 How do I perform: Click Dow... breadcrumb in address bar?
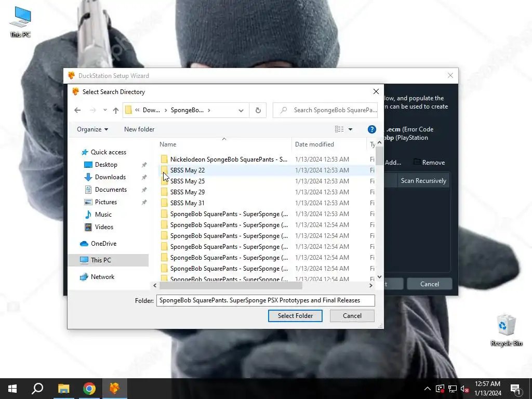point(151,110)
